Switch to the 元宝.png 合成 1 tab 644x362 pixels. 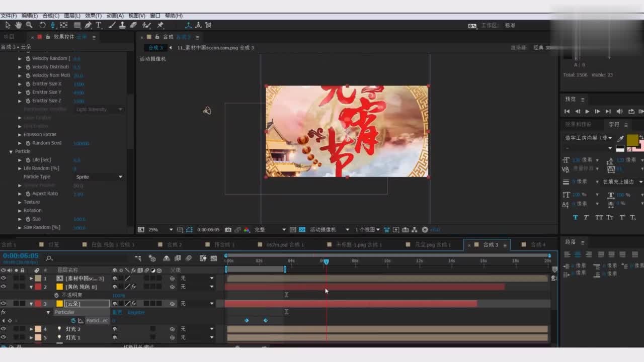click(433, 245)
